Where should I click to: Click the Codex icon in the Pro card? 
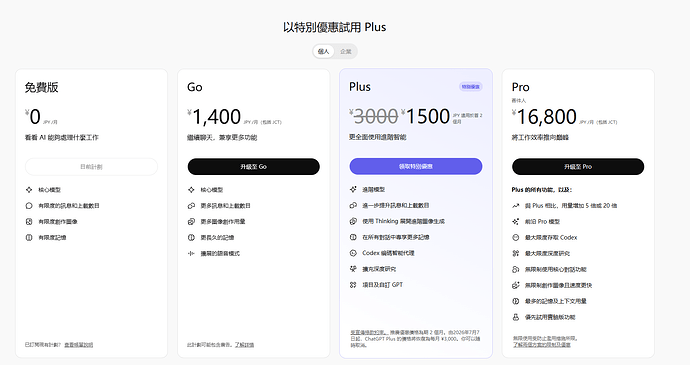[x=516, y=237]
